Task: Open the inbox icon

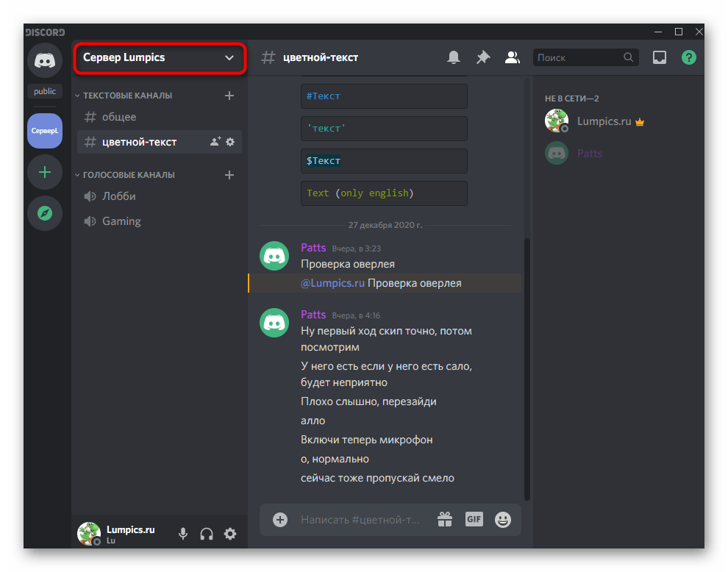Action: [660, 57]
